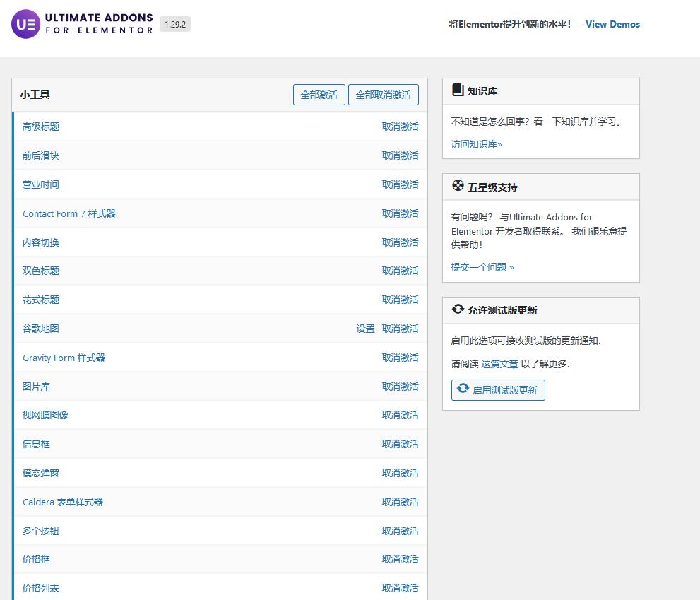The height and width of the screenshot is (600, 700).
Task: Deactivate the Gravity Form 样式器 widget
Action: [x=400, y=358]
